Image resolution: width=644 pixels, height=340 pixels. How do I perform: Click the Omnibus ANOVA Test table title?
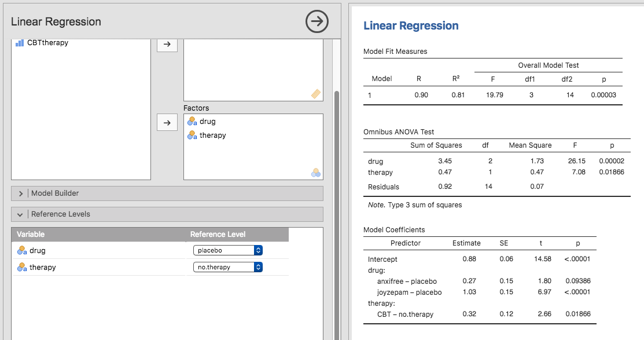399,132
